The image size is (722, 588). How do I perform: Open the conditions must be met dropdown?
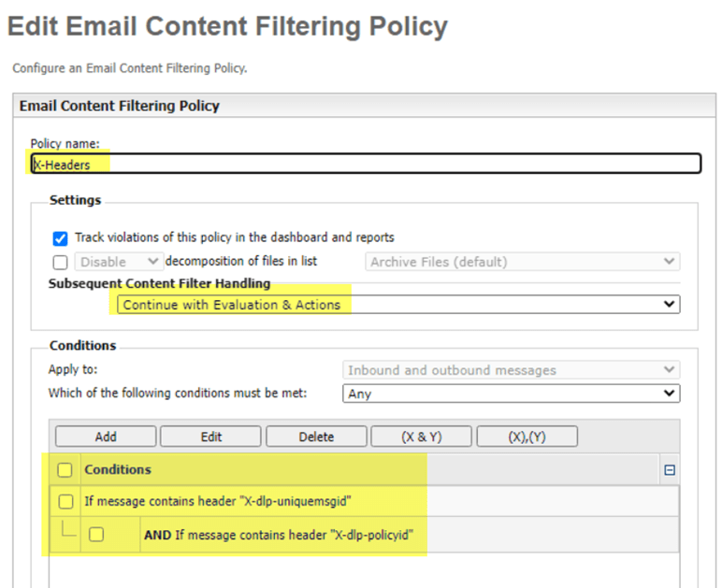pos(511,394)
